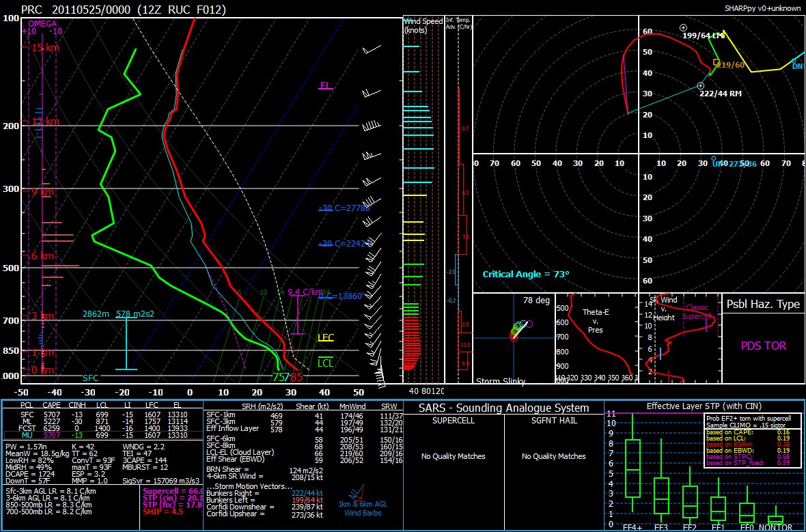Viewport: 806px width, 532px height.
Task: Select the FCST parcel row
Action: coord(102,428)
